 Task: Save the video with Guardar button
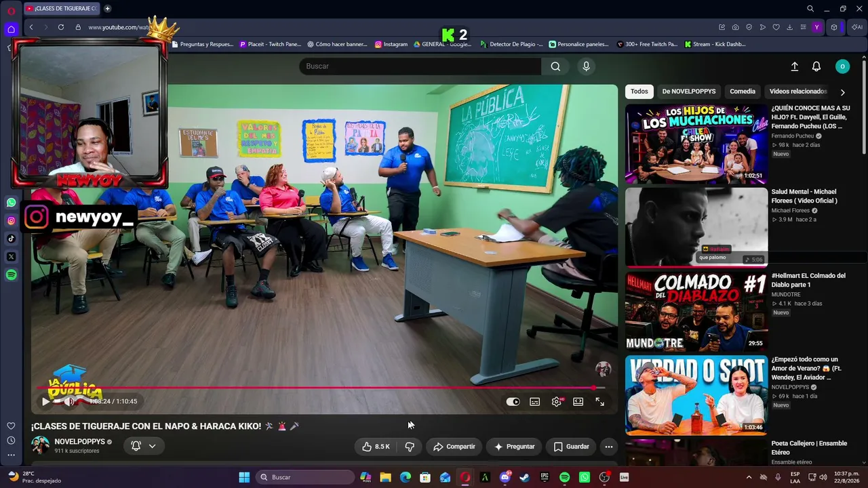click(x=571, y=447)
